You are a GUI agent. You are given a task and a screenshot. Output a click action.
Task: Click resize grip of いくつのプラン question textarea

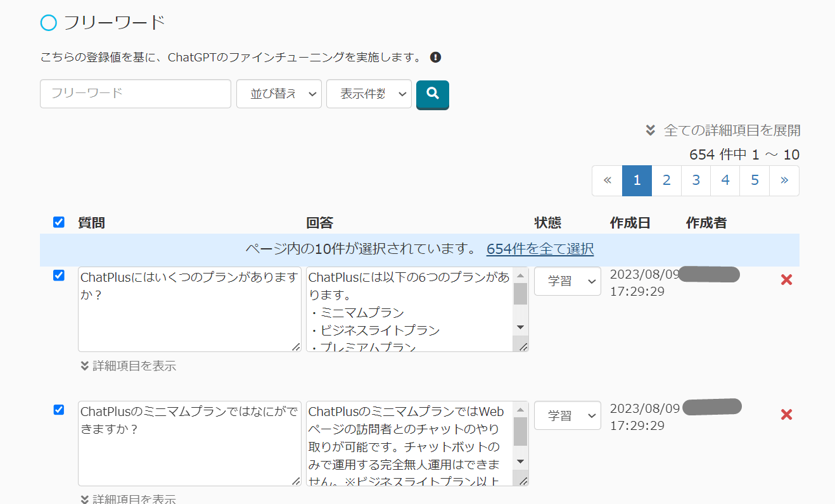tap(296, 346)
